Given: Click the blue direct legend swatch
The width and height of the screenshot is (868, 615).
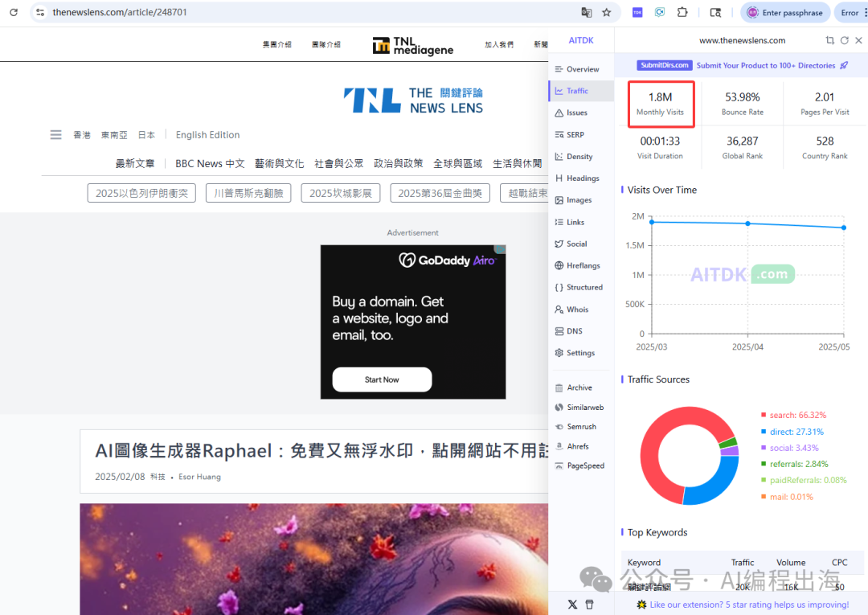Looking at the screenshot, I should coord(764,432).
